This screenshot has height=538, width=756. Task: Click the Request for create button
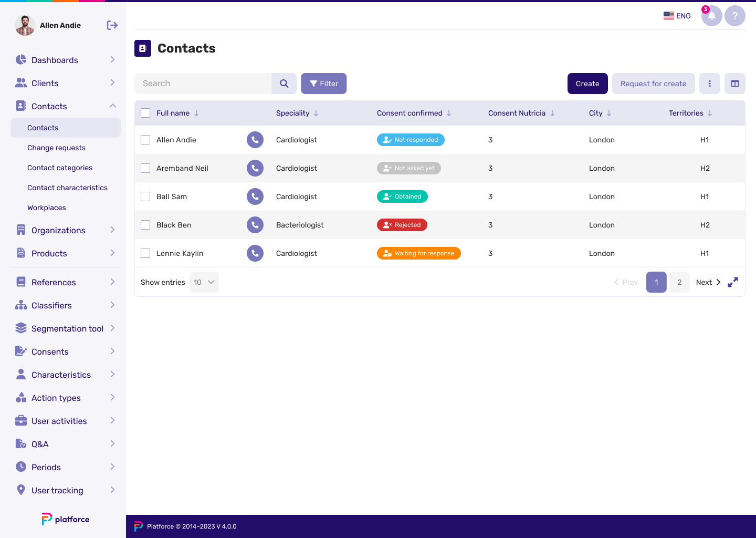click(x=654, y=84)
